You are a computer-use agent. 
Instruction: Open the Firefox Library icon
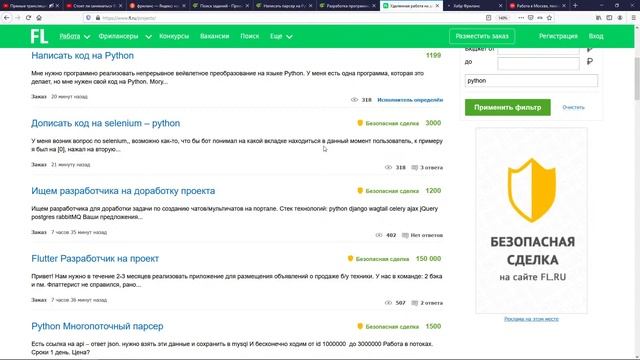point(598,18)
